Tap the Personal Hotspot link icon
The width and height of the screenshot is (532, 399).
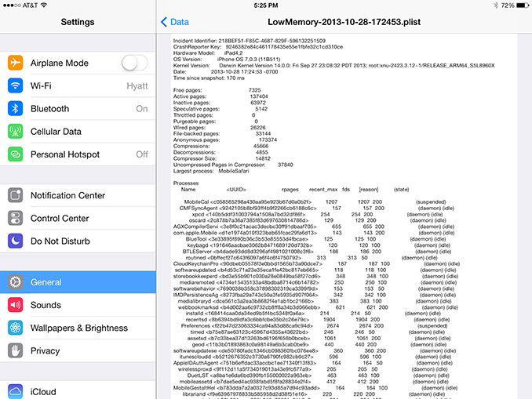coord(15,154)
